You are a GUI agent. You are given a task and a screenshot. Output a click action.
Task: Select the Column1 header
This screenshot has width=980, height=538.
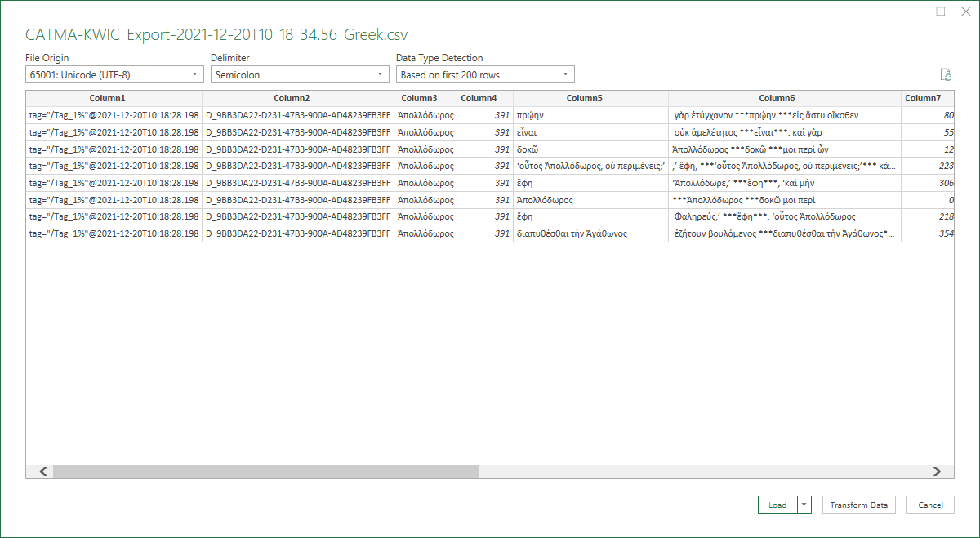tap(107, 97)
